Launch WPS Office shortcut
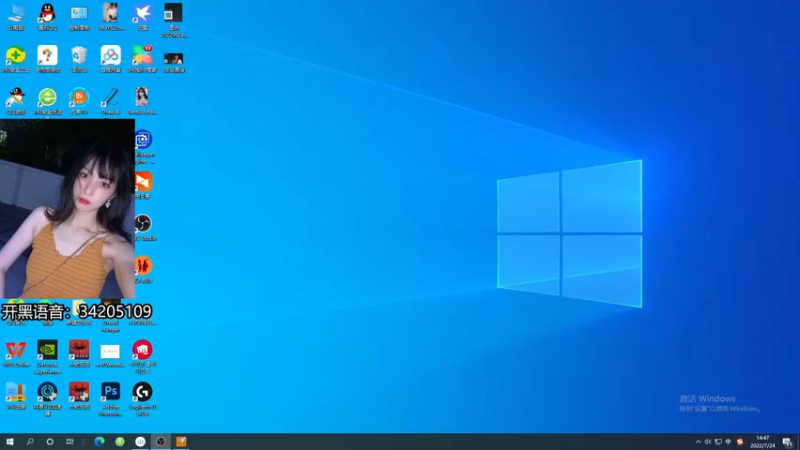Image resolution: width=800 pixels, height=450 pixels. tap(16, 354)
